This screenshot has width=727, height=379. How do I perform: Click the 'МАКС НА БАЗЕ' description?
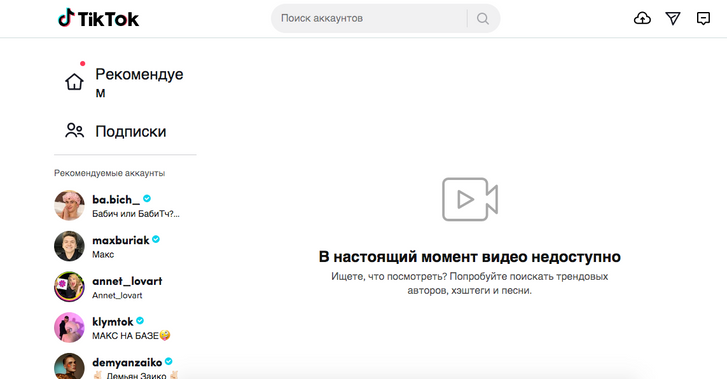pos(125,335)
